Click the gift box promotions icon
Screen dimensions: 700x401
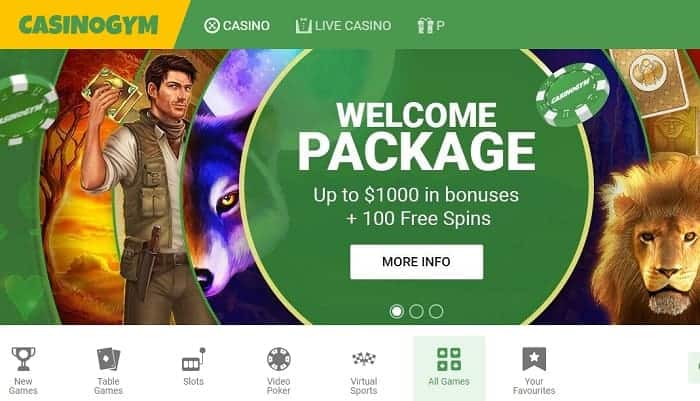coord(425,25)
